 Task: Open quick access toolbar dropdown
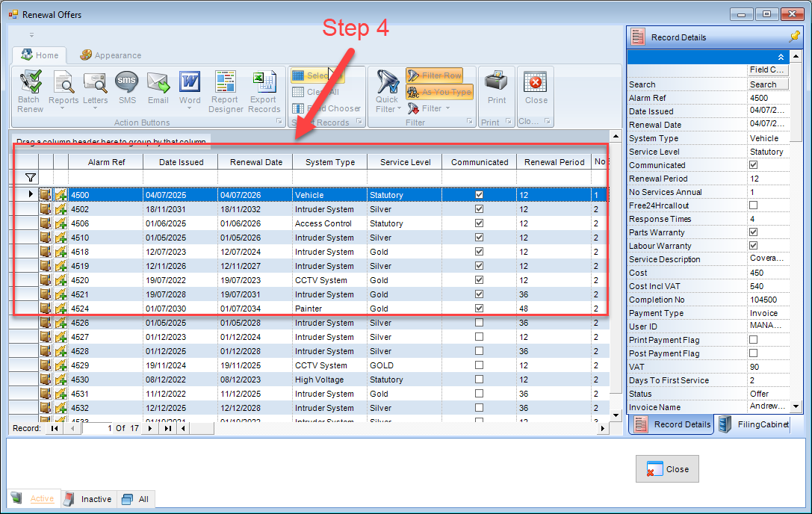31,35
